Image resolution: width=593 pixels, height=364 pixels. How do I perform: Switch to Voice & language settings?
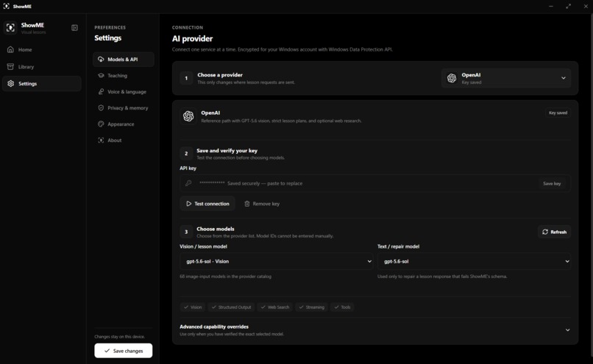click(x=124, y=92)
